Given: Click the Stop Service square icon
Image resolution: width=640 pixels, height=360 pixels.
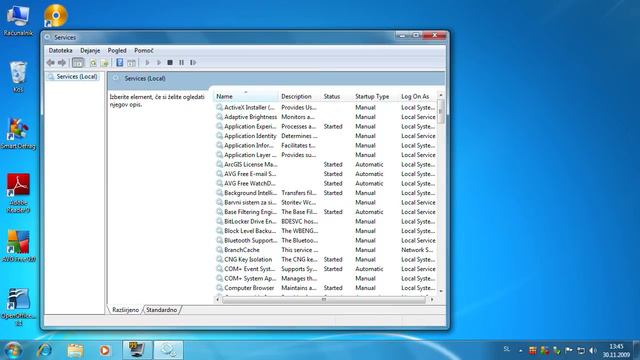Looking at the screenshot, I should pyautogui.click(x=170, y=62).
